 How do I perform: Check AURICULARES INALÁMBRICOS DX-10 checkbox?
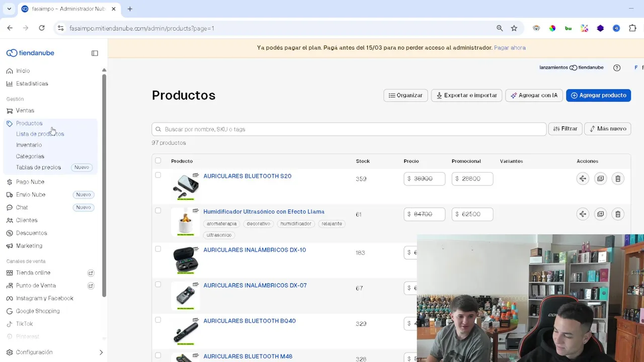pyautogui.click(x=158, y=249)
